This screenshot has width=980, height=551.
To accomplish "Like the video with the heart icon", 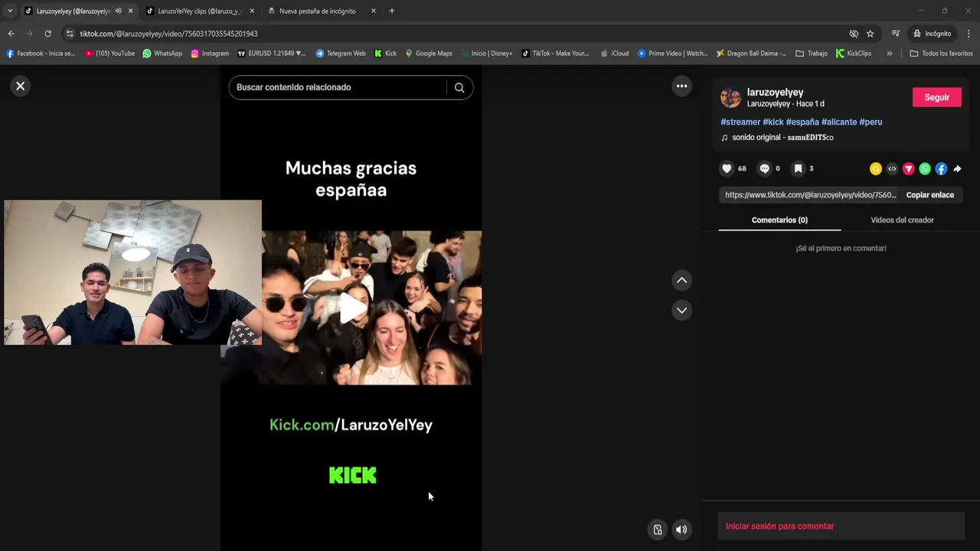I will coord(727,168).
